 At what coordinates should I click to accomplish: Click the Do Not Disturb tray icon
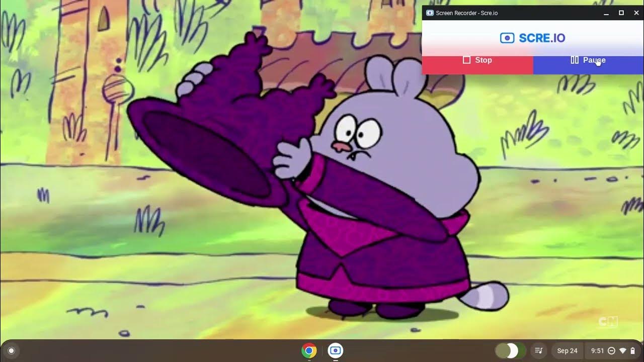611,350
